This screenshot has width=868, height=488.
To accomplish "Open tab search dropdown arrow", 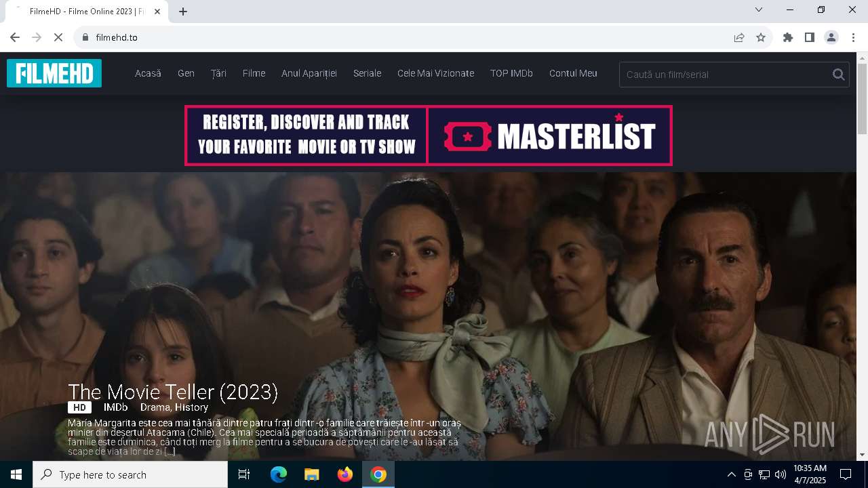I will tap(759, 9).
